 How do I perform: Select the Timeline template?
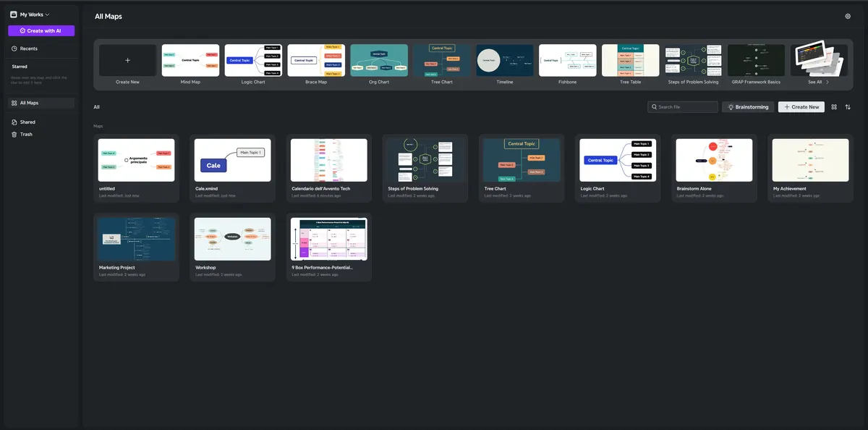[505, 61]
